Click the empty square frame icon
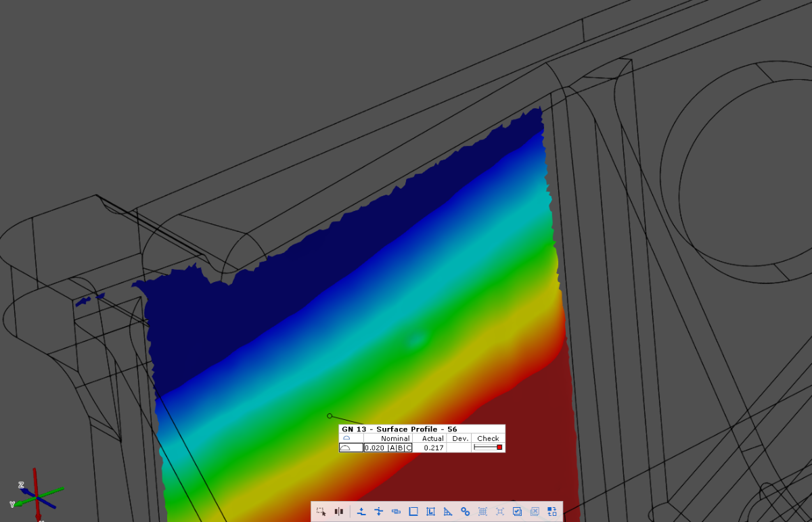 tap(413, 512)
